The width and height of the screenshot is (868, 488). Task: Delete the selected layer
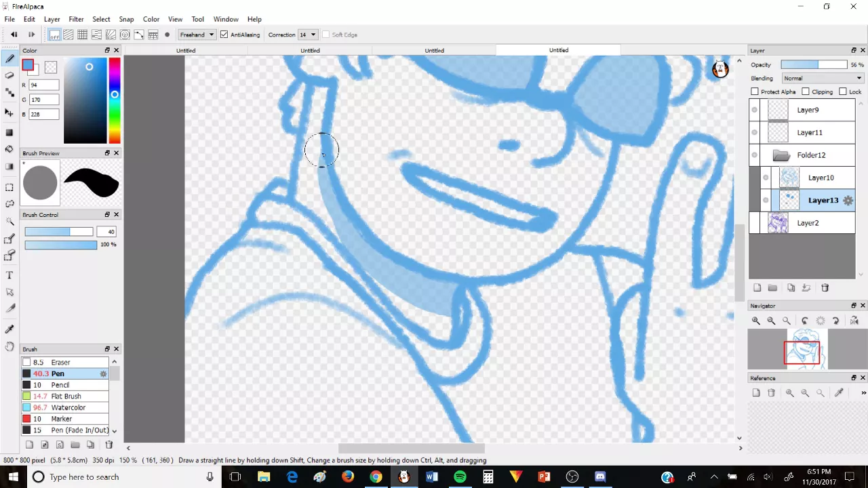825,288
